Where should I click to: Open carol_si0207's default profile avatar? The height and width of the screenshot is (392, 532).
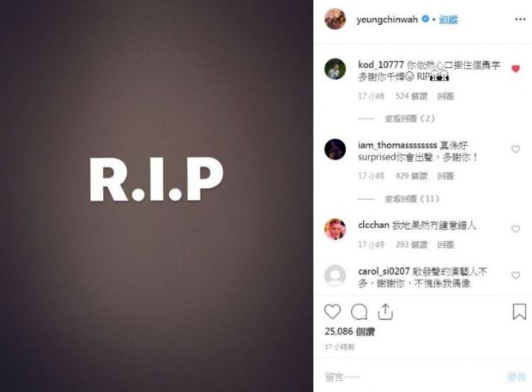coord(335,275)
